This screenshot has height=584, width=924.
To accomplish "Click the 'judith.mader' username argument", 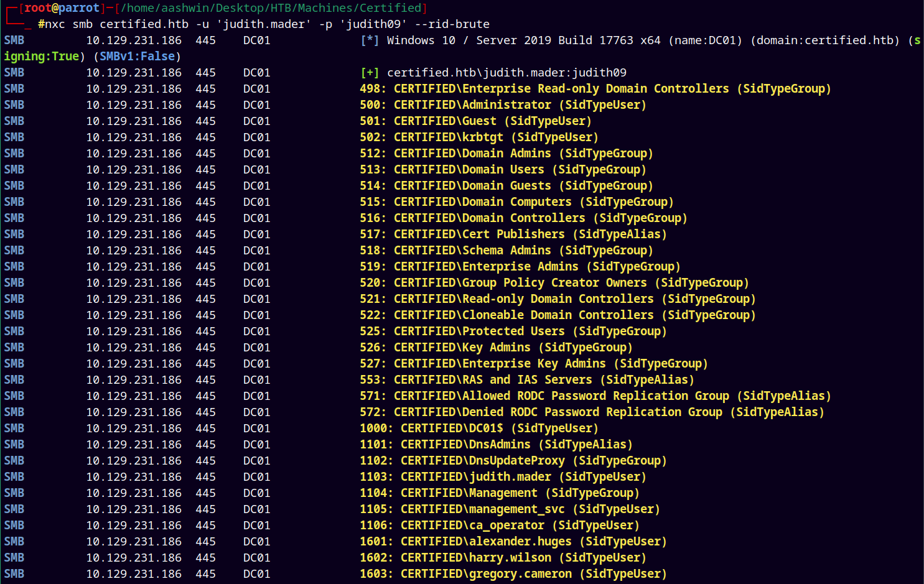I will [264, 24].
